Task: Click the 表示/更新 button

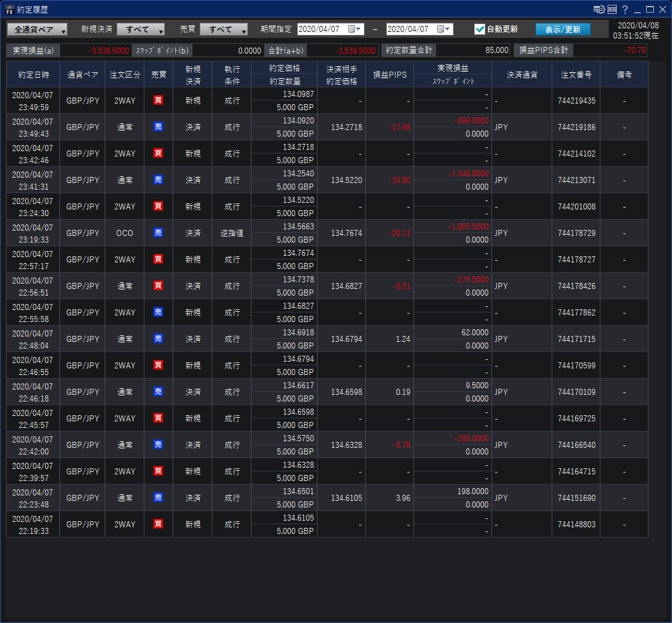Action: coord(563,29)
